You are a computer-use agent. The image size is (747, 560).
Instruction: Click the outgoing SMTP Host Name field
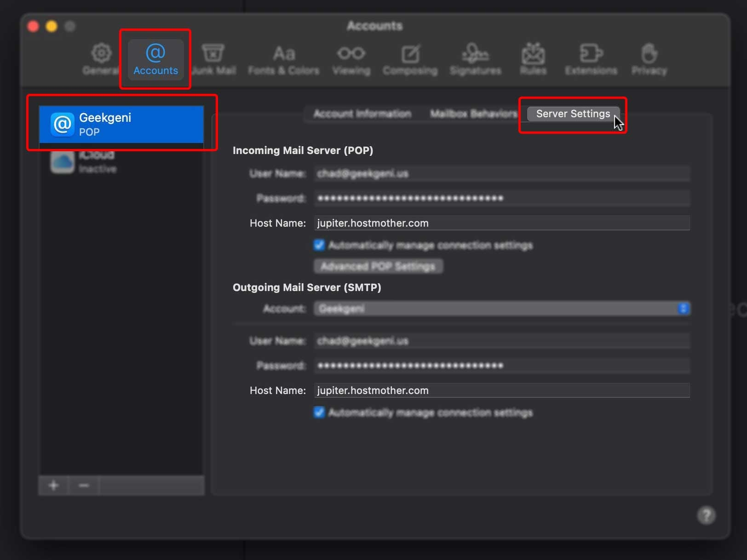pyautogui.click(x=502, y=390)
